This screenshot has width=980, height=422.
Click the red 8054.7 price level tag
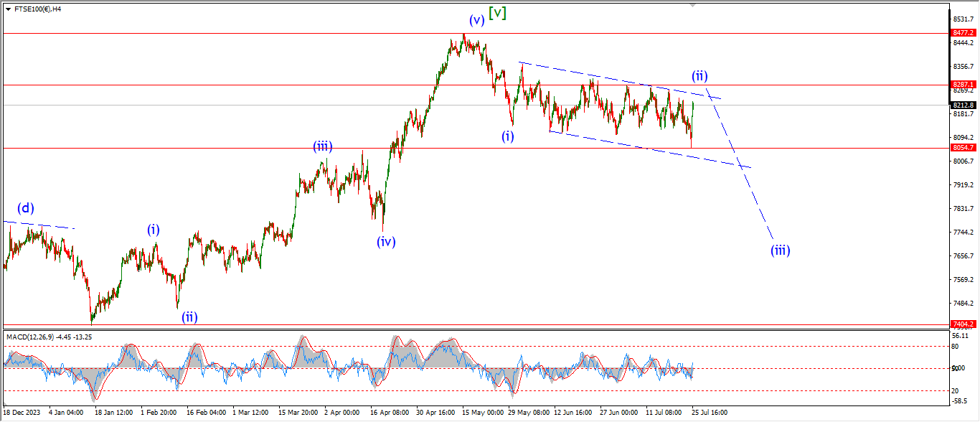[963, 148]
